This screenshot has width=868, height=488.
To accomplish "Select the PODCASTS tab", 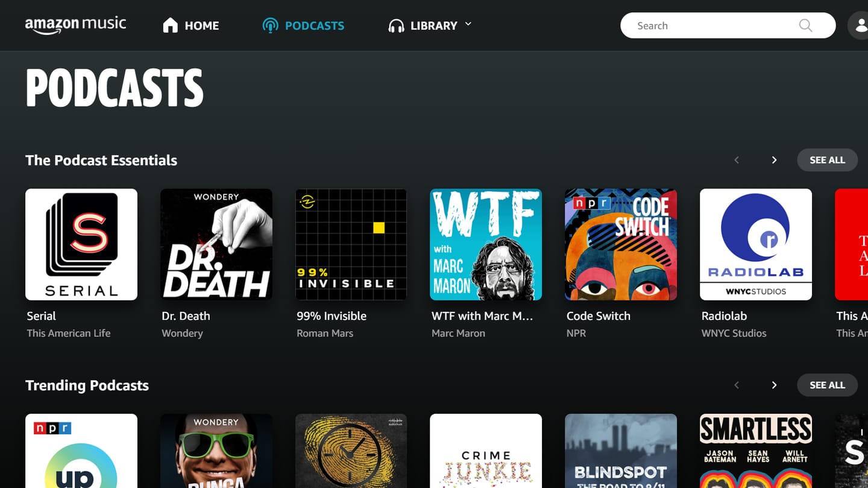I will point(303,25).
